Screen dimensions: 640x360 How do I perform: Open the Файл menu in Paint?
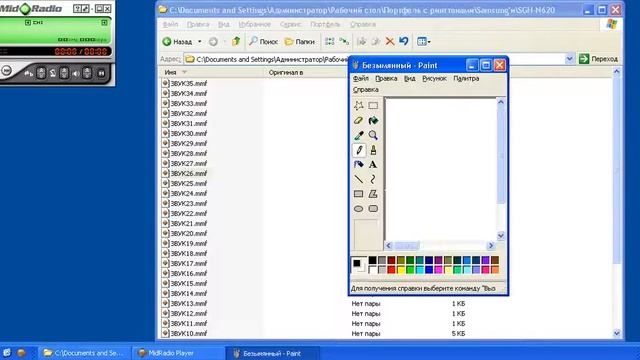point(361,78)
